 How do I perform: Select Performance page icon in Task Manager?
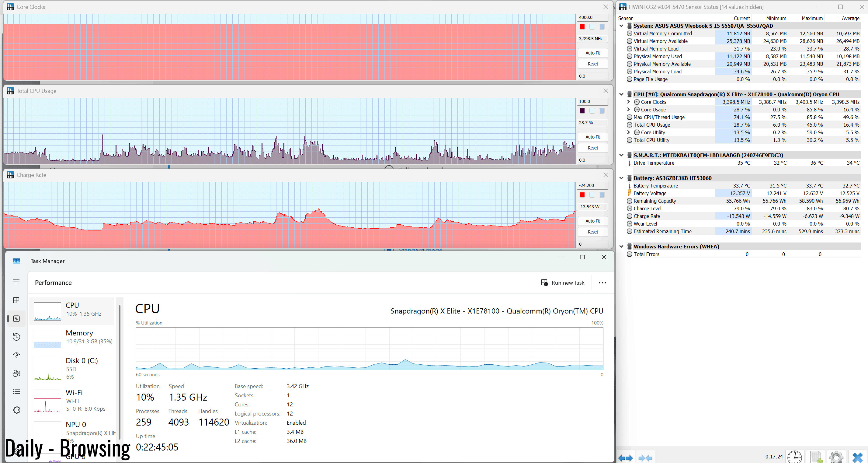click(16, 319)
